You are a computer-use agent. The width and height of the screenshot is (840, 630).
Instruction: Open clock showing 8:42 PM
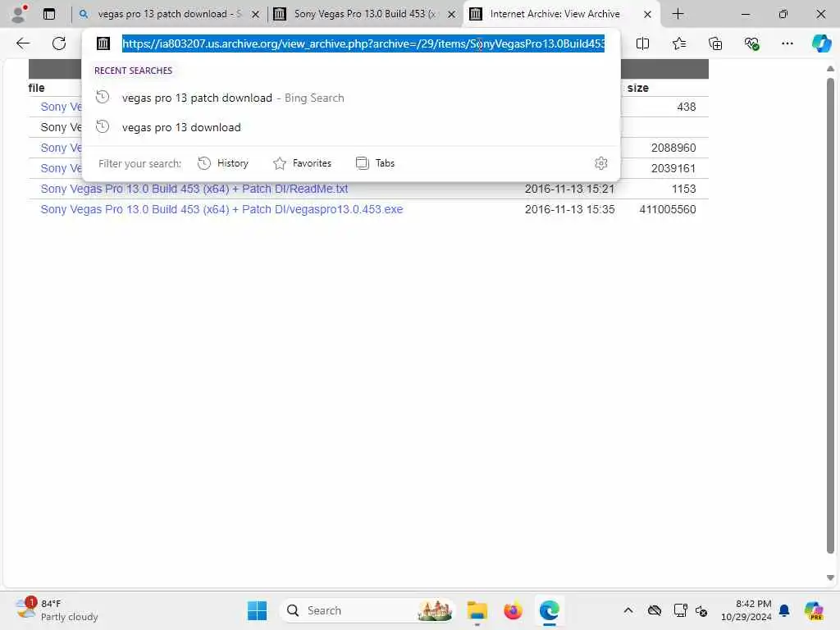pos(746,610)
